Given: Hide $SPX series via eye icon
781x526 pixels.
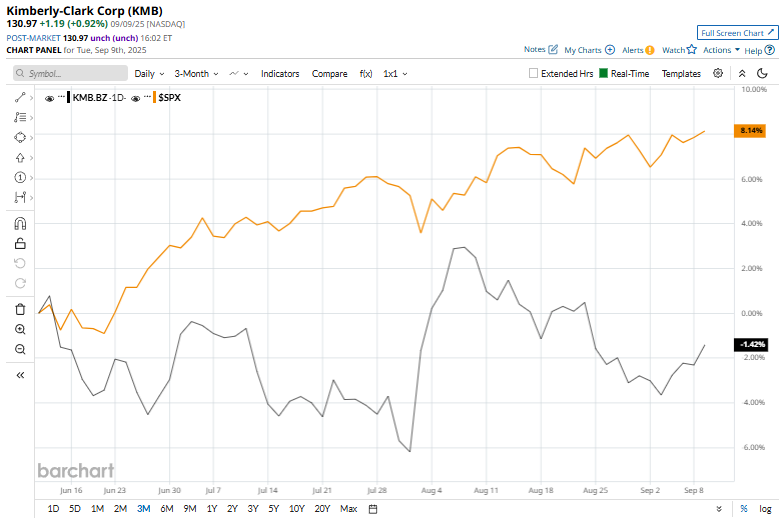Looking at the screenshot, I should point(135,99).
